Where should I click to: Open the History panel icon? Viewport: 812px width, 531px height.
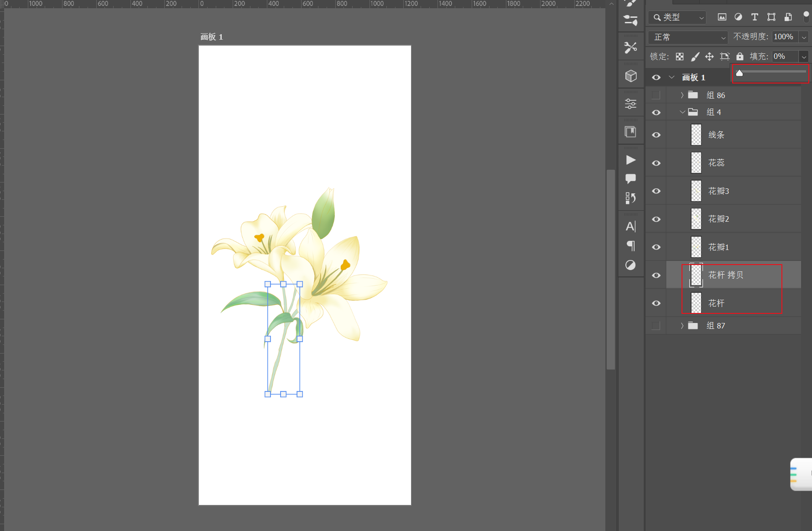(x=630, y=198)
